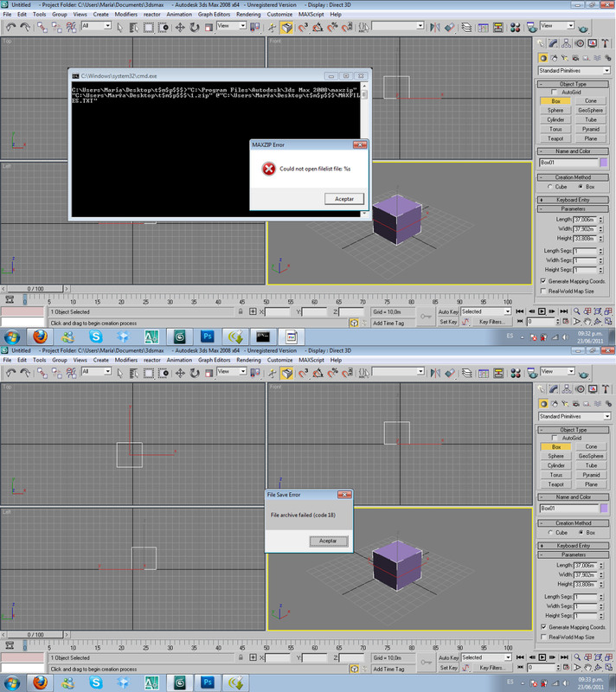Viewport: 616px width, 692px height.
Task: Toggle Snaps magnet icon in lower 3ds Max toolbar
Action: point(303,374)
